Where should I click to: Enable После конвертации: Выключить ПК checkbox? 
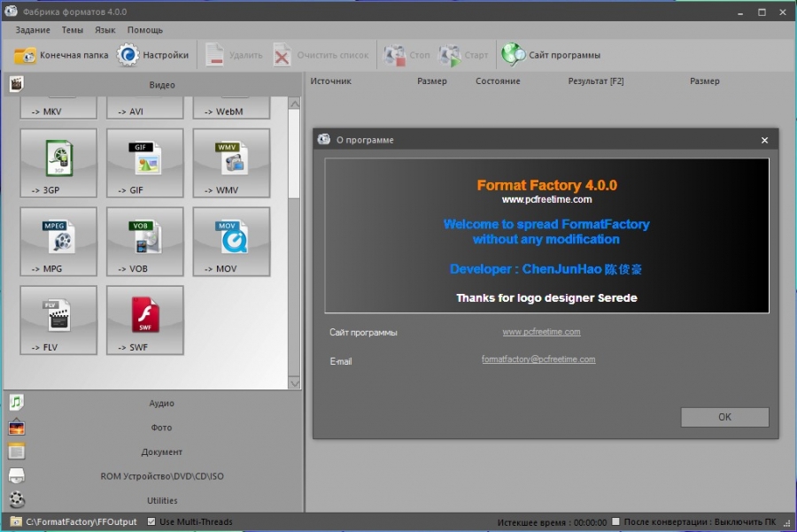tap(616, 521)
